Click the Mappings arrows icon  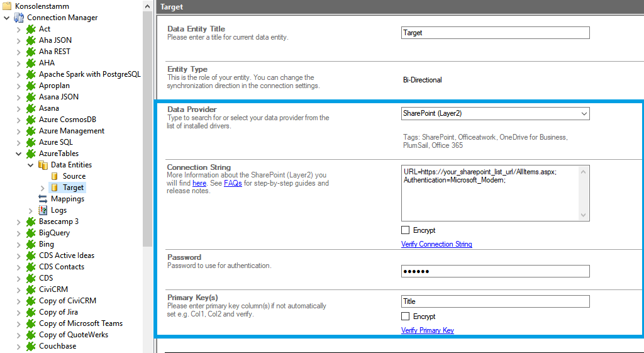(43, 199)
